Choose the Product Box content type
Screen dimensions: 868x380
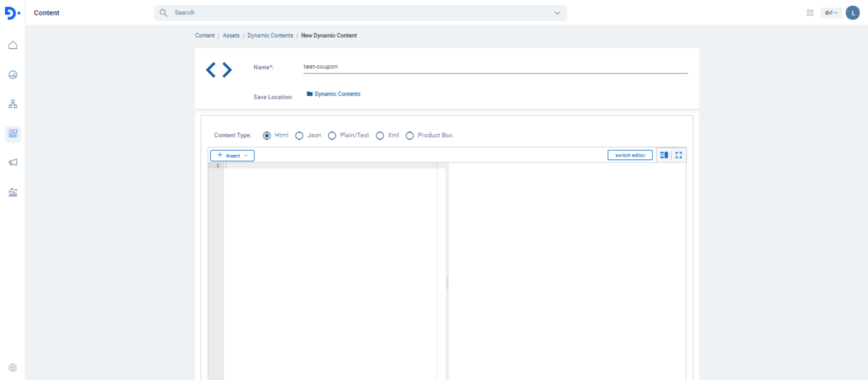tap(409, 136)
